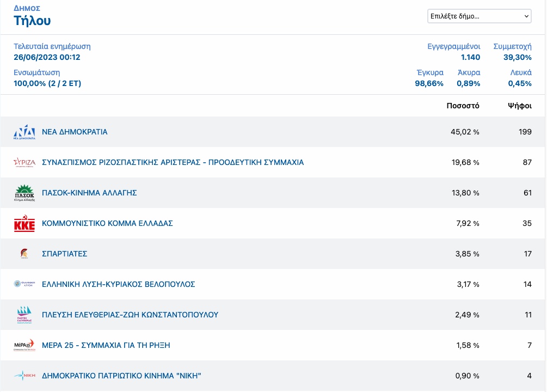Open ΠΛΕΥΣΗ ΕΛΕΥΘΕΡΙΑΣ-ΖΩΗ ΚΩΝΣΤΑΝΤΟΠΟΥΛΟΥ link
The width and height of the screenshot is (547, 392).
(x=130, y=315)
